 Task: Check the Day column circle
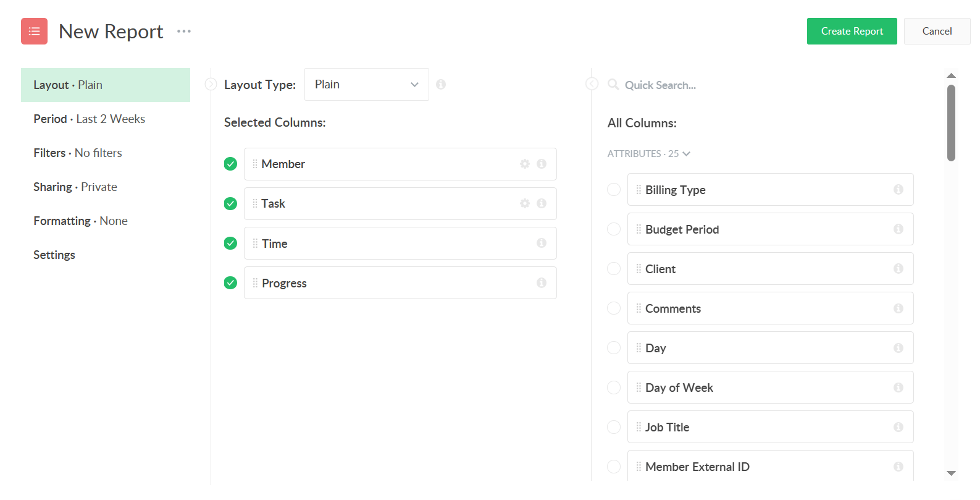pyautogui.click(x=614, y=347)
